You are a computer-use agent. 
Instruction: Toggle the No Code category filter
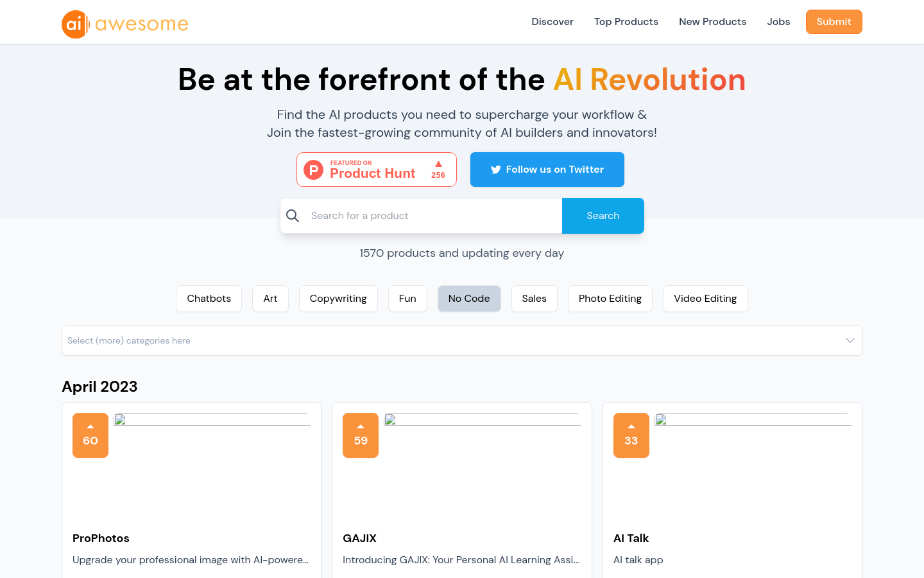tap(469, 299)
